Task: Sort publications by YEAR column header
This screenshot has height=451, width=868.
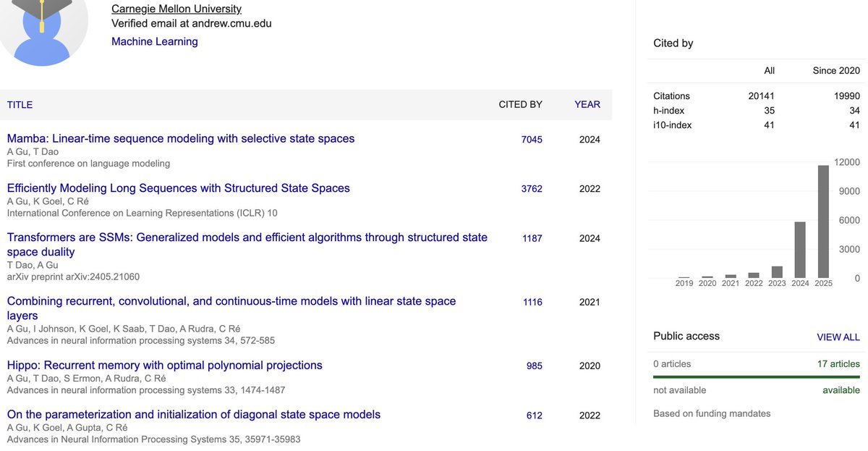Action: click(x=587, y=104)
